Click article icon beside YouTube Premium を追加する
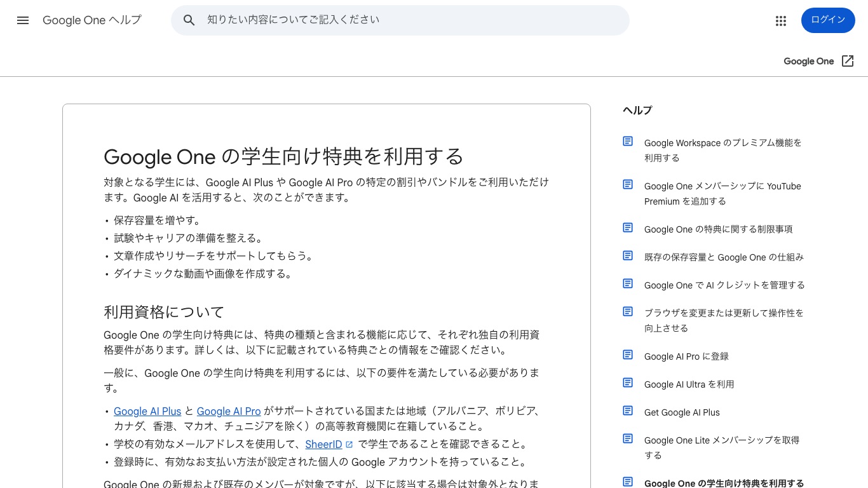 [628, 185]
